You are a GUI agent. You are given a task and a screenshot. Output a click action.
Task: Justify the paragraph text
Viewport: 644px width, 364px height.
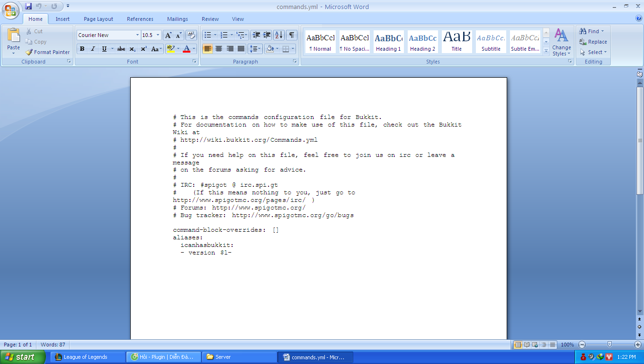[241, 49]
